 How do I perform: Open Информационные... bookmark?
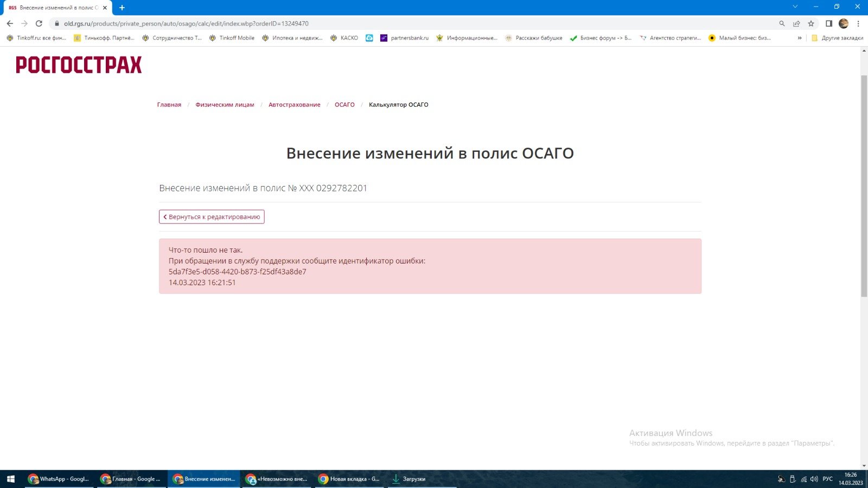[467, 38]
